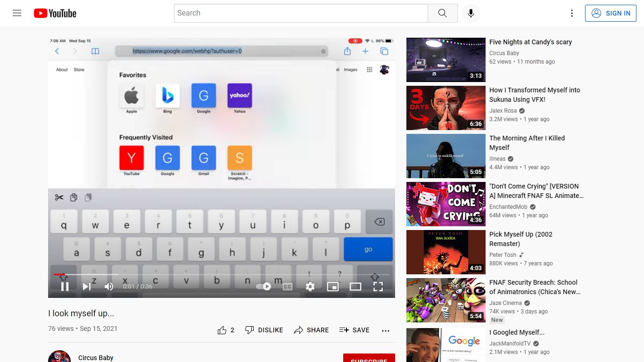The image size is (644, 362).
Task: Select the Jaze Cinema channel name
Action: tap(505, 303)
